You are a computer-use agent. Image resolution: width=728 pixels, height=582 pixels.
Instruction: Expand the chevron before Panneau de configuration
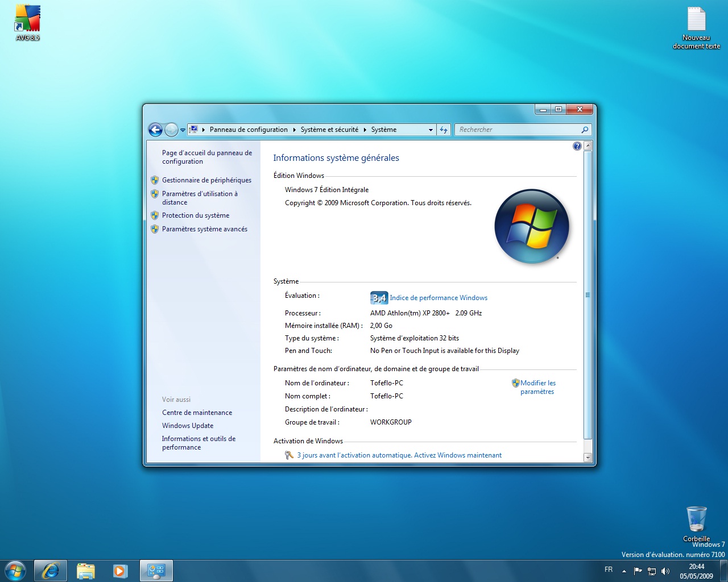204,130
